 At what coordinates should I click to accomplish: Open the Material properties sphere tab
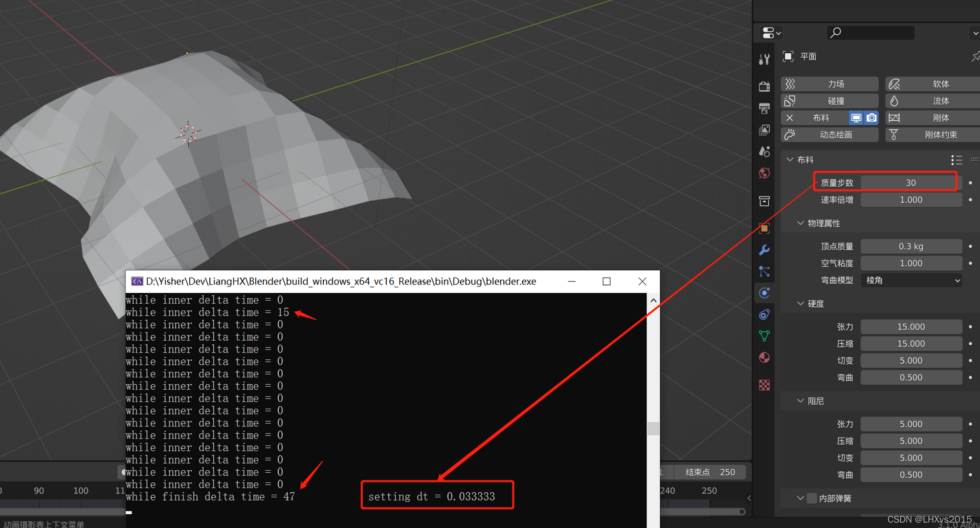pos(764,358)
